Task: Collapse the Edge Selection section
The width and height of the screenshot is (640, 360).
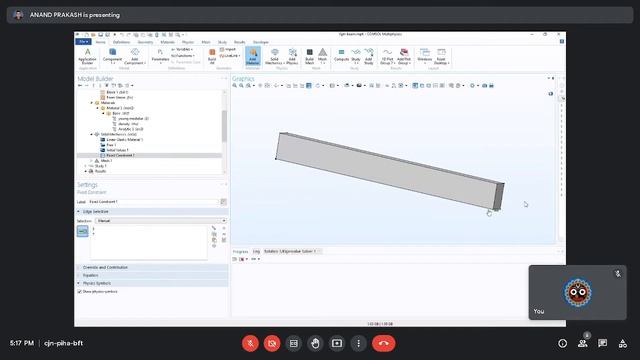Action: pyautogui.click(x=79, y=211)
